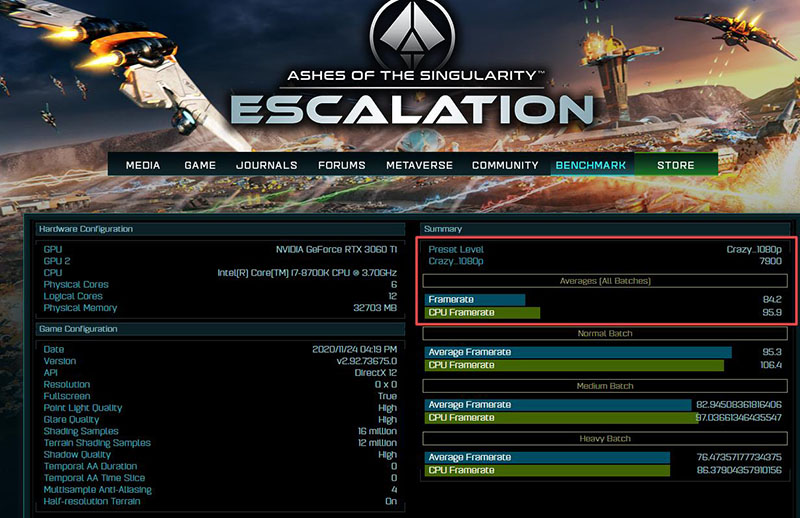
Task: Select the 84.2 framerate value
Action: (772, 300)
